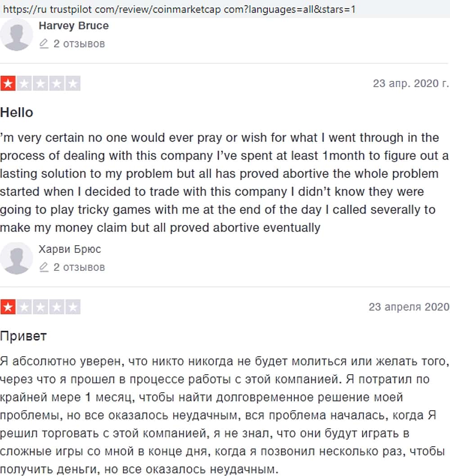450x476 pixels.
Task: Click pencil icon under Harvey Bruce's name
Action: 44,44
